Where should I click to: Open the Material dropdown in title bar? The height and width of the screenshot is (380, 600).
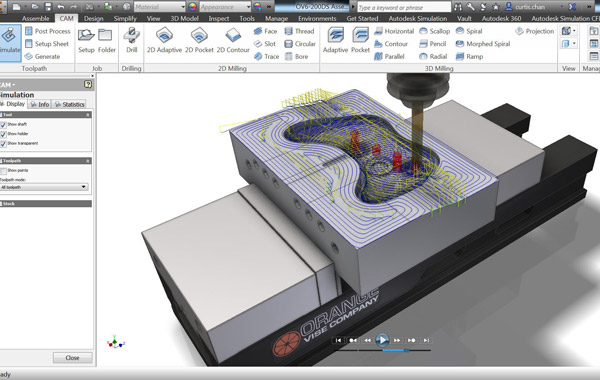[160, 7]
